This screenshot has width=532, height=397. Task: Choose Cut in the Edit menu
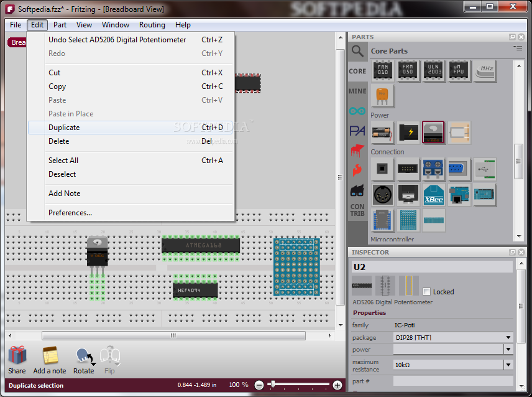(131, 73)
